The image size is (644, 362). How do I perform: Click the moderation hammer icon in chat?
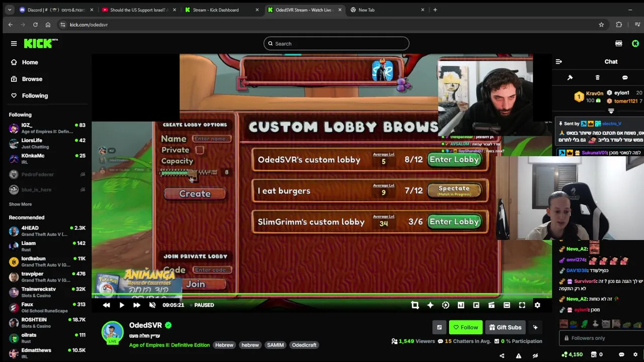(x=570, y=78)
